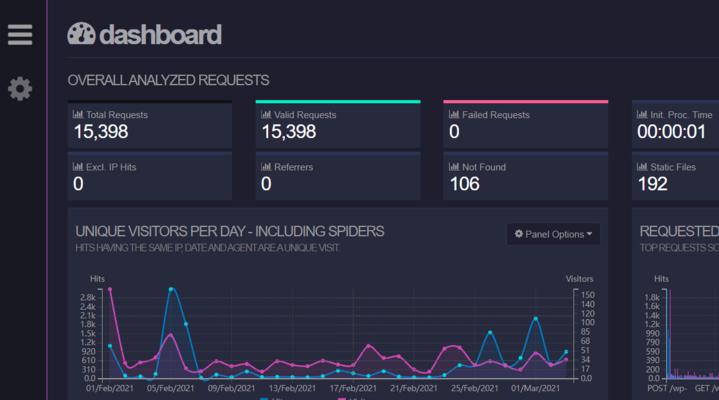Click the Referrers chart icon
This screenshot has height=400, width=719.
click(266, 167)
